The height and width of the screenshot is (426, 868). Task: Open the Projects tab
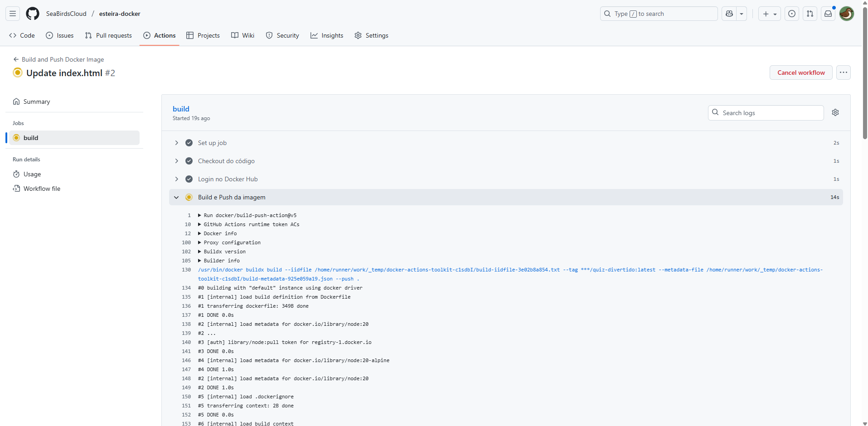(x=203, y=35)
